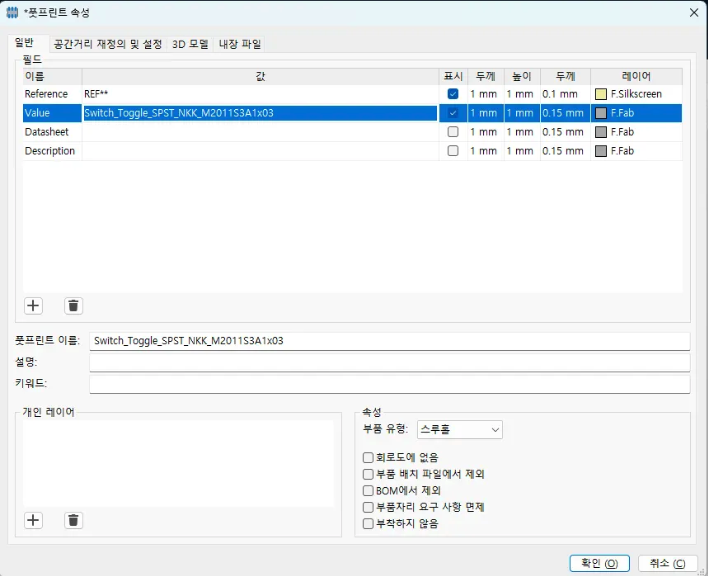Open Value row F.Fab layer selector

[636, 113]
